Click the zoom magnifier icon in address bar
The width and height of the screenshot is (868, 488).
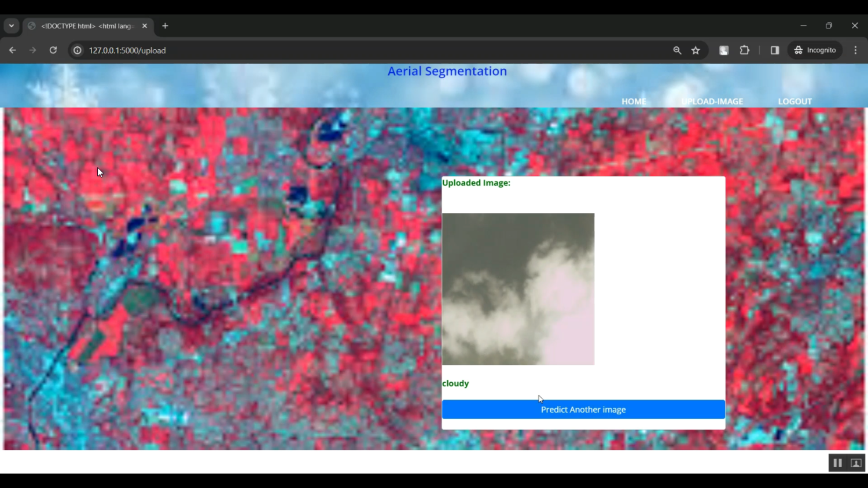click(676, 50)
